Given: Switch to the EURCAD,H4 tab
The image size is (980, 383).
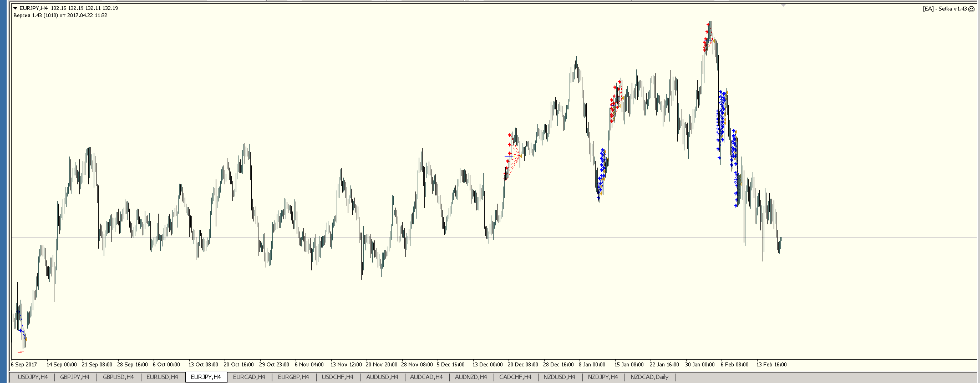Looking at the screenshot, I should 249,377.
